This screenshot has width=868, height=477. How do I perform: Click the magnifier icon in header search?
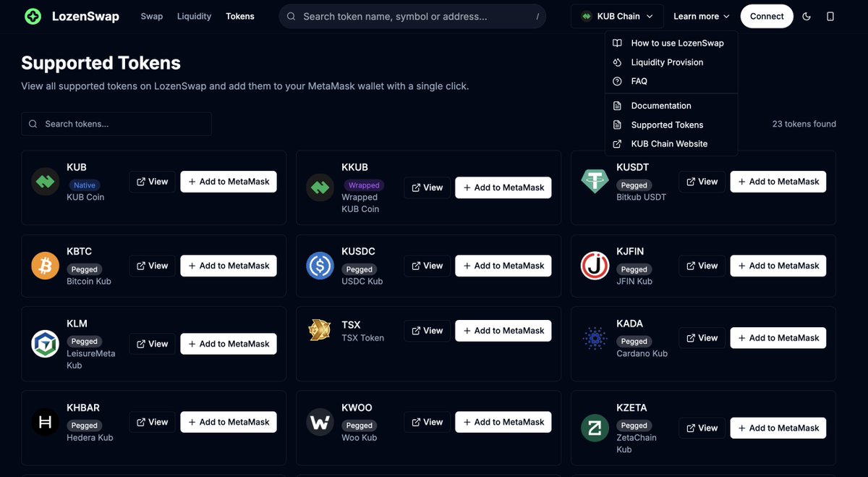pos(291,16)
